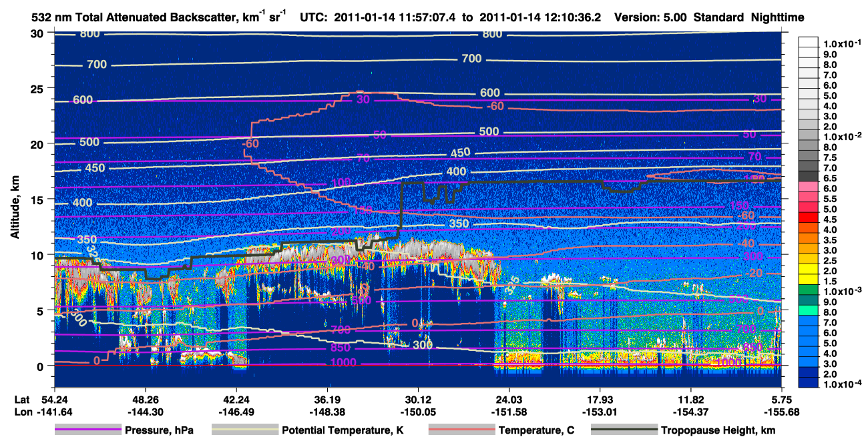The width and height of the screenshot is (868, 445).
Task: Click longitude value -151.58
Action: (x=510, y=412)
